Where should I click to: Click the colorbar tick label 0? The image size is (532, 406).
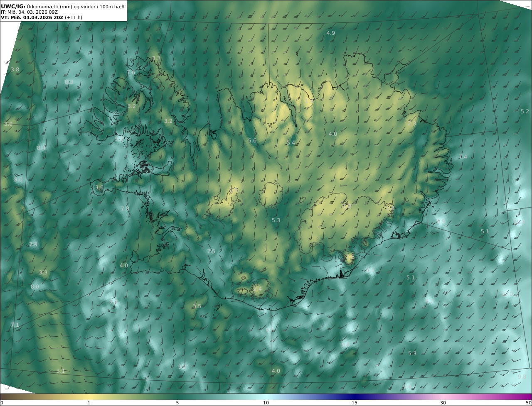(x=2, y=403)
